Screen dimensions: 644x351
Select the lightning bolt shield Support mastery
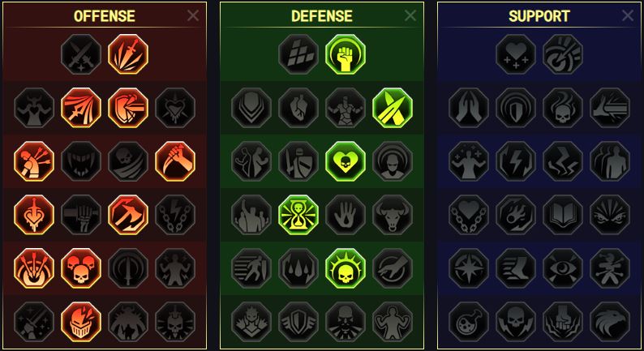click(x=516, y=161)
